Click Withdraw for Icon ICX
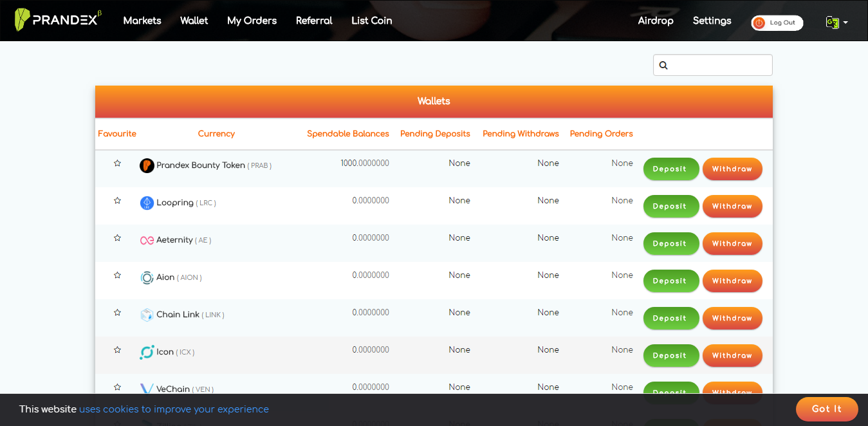This screenshot has width=868, height=426. [732, 355]
